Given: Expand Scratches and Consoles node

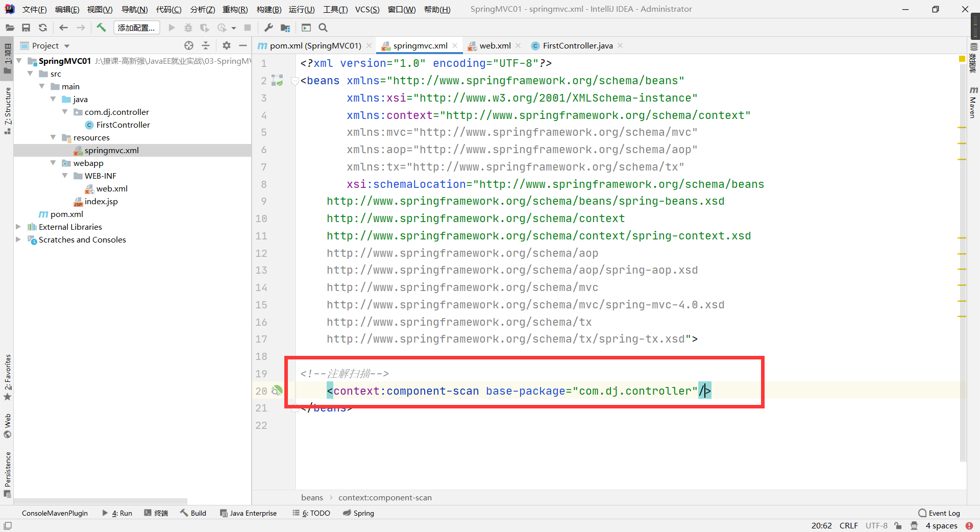Looking at the screenshot, I should pos(19,239).
